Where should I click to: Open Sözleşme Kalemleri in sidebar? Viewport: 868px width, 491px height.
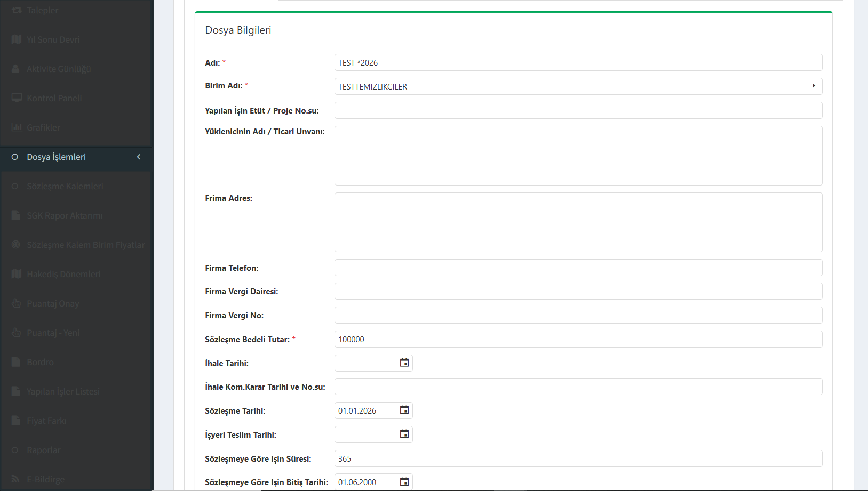coord(65,186)
